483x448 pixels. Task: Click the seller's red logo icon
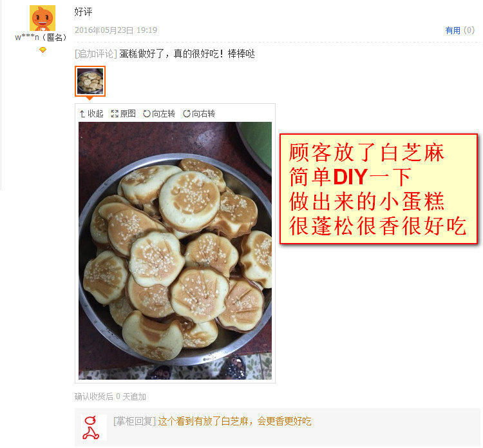coord(91,427)
